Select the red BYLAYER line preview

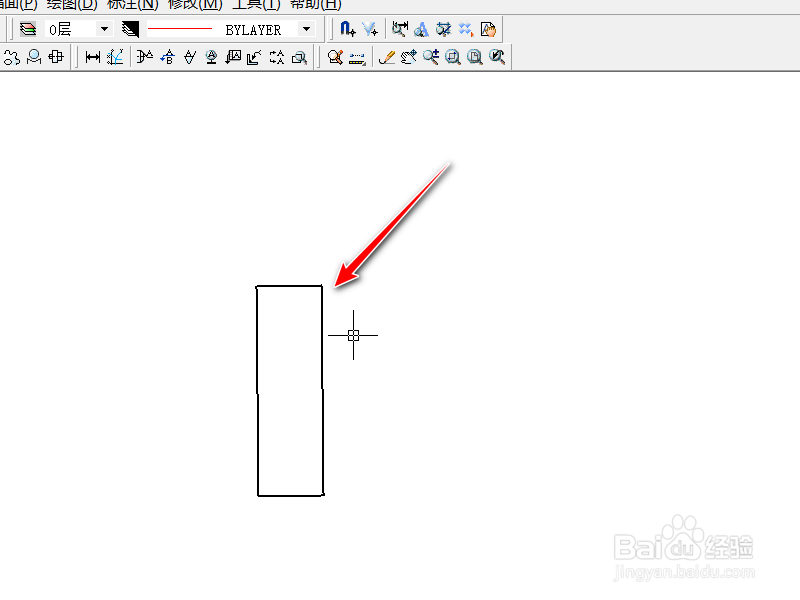click(x=180, y=29)
